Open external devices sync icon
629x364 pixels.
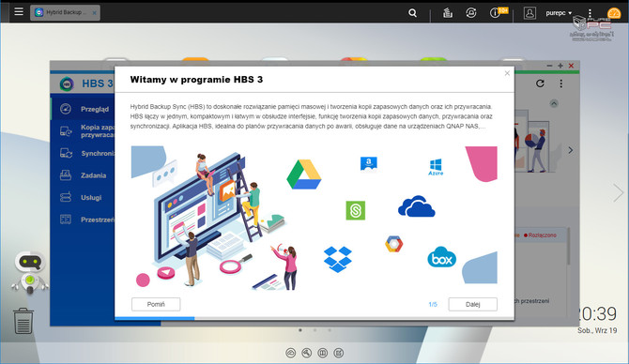[471, 13]
